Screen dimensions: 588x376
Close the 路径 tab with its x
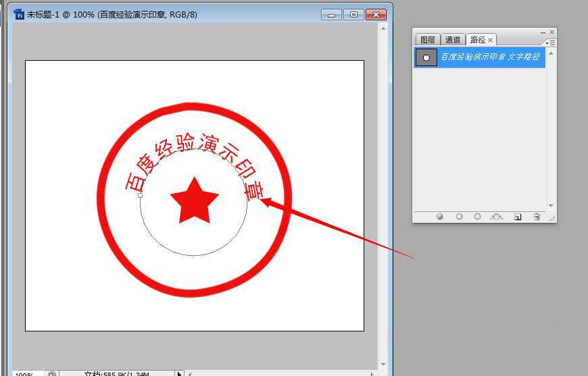point(491,40)
